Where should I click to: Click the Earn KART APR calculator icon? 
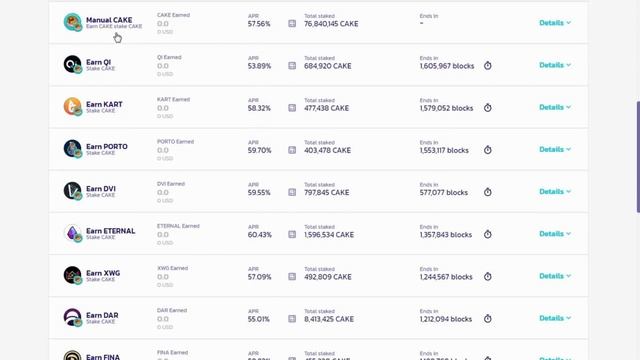(x=292, y=108)
